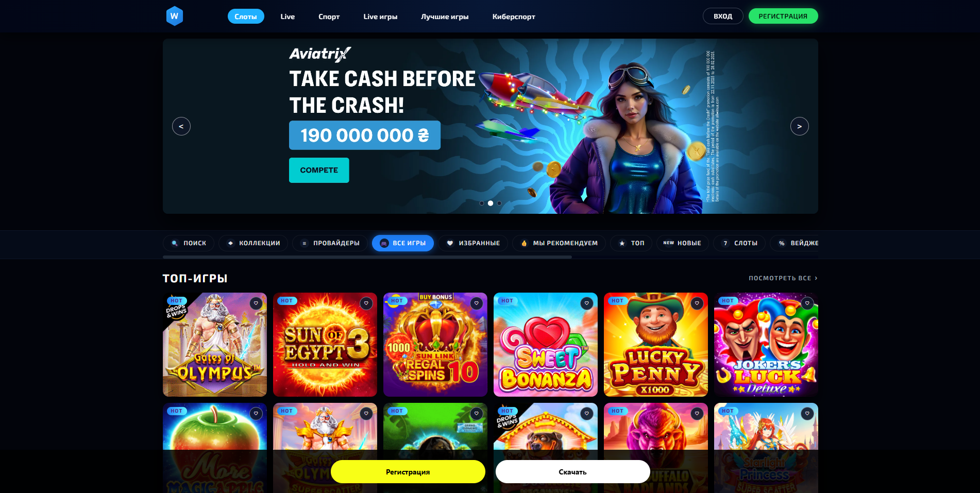Image resolution: width=980 pixels, height=493 pixels.
Task: Click heart icon on Joker's Luck Deluxe
Action: pos(807,303)
